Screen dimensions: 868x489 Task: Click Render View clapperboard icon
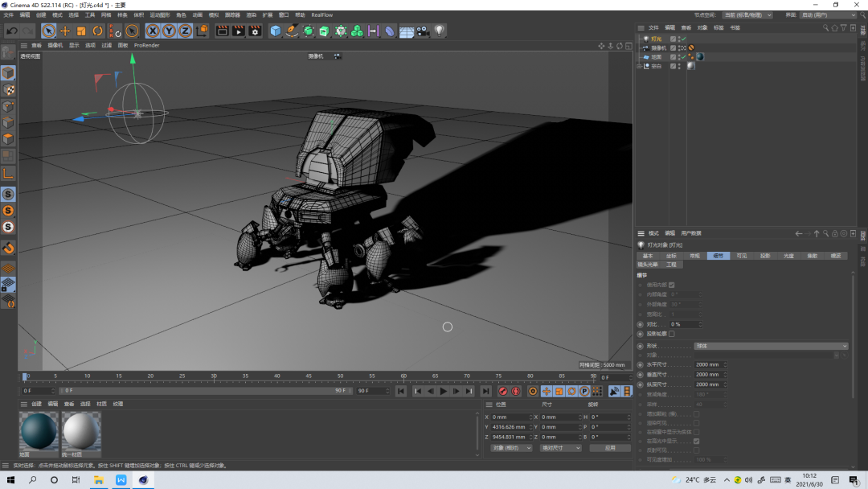tap(222, 31)
